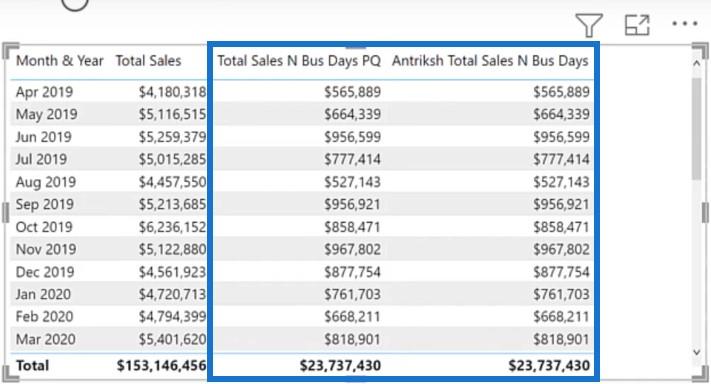This screenshot has height=384, width=711.
Task: Click the top-right resize corner handle
Action: coord(700,50)
